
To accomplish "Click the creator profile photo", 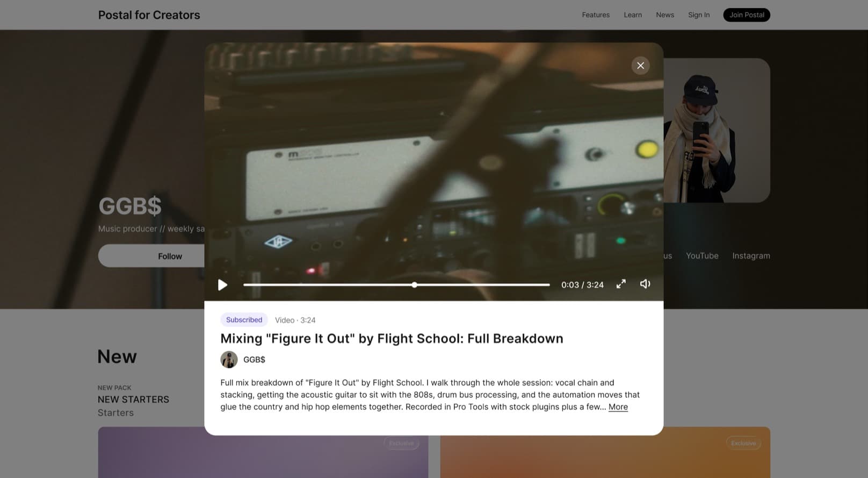I will coord(717,131).
